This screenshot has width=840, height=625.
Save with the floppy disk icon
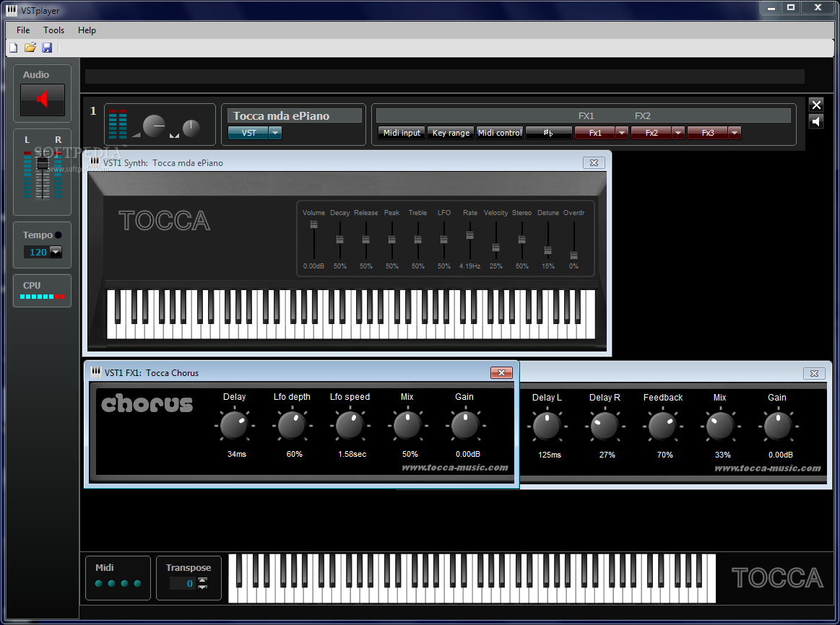coord(47,48)
